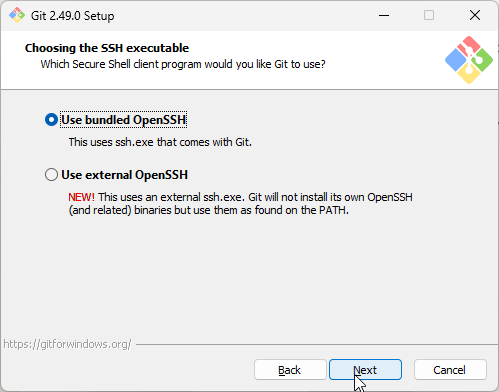Click the "Use bundled OpenSSH" label text
This screenshot has width=499, height=392.
[124, 120]
